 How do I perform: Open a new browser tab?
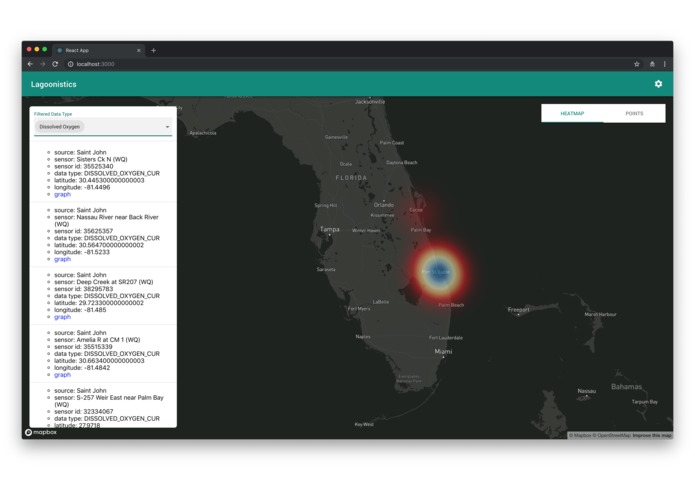(x=153, y=50)
